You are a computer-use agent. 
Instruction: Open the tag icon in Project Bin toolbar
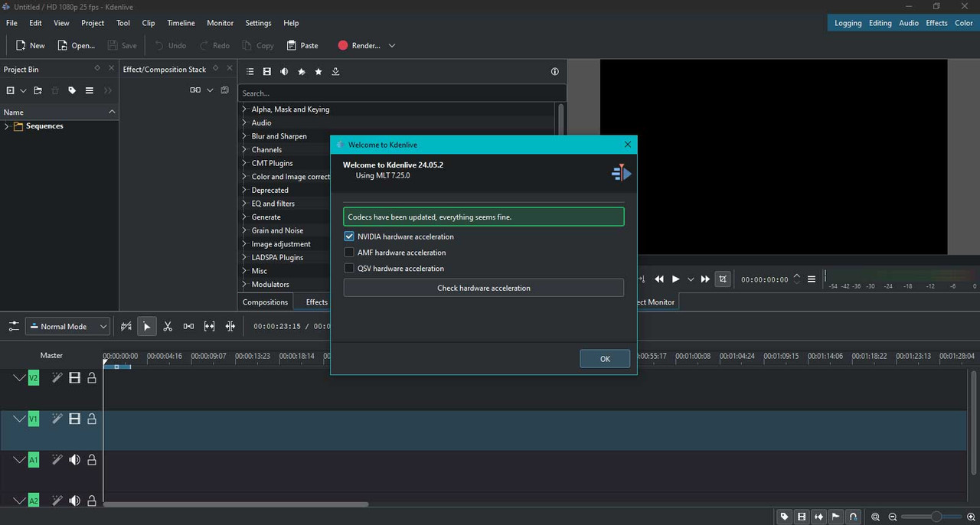point(72,90)
